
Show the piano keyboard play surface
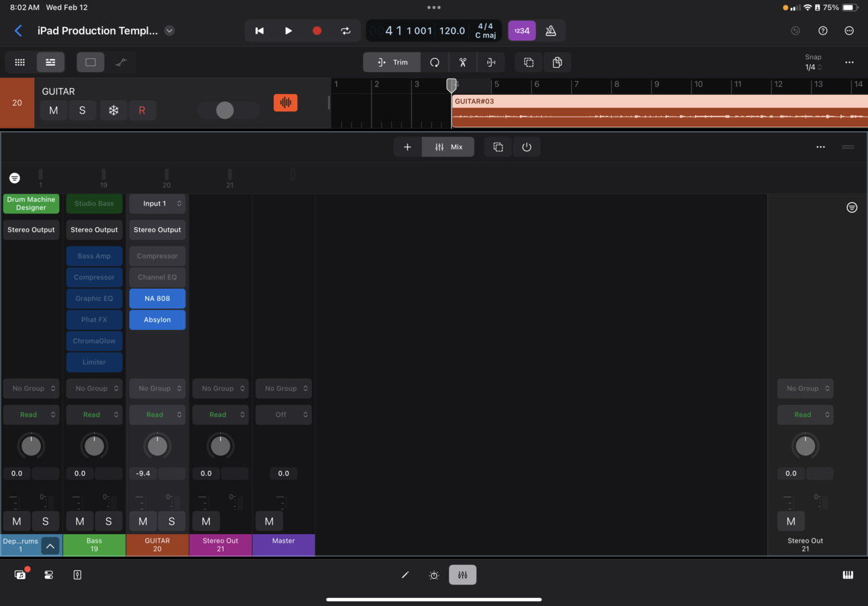coord(847,574)
